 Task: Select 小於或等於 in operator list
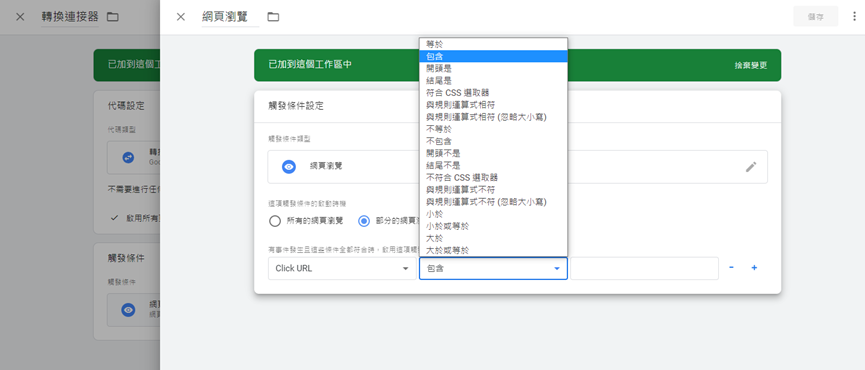493,226
